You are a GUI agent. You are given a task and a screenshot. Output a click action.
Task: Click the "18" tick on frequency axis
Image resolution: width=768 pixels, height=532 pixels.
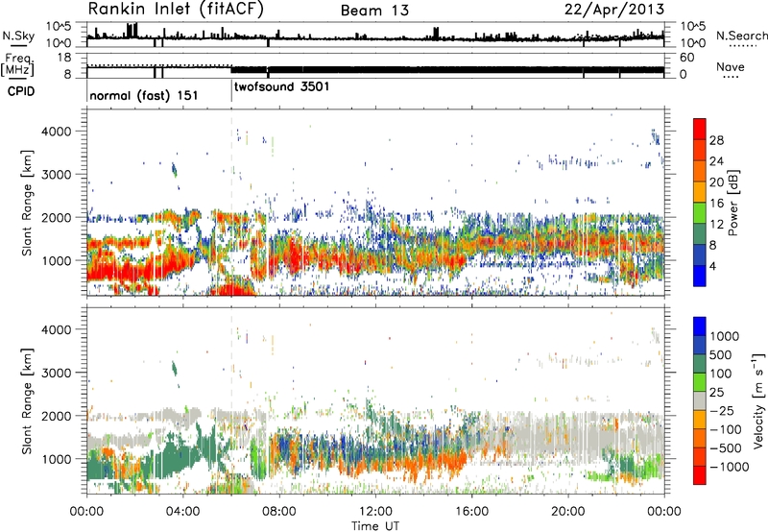coord(63,58)
